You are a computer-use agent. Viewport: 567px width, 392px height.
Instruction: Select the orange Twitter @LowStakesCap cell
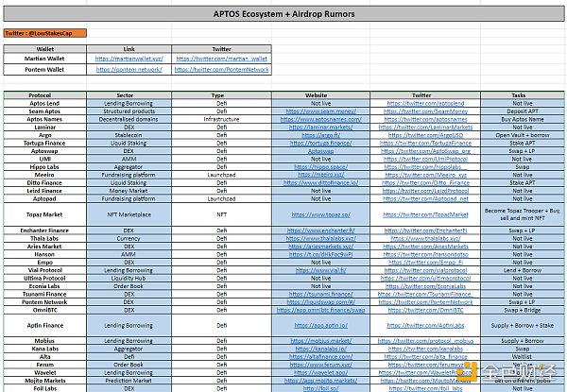[x=43, y=33]
